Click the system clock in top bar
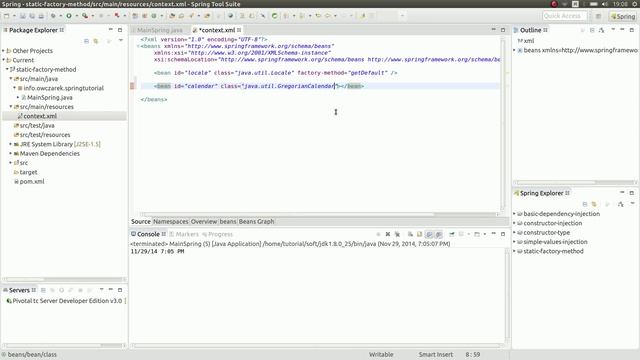The image size is (640, 360). pos(620,4)
